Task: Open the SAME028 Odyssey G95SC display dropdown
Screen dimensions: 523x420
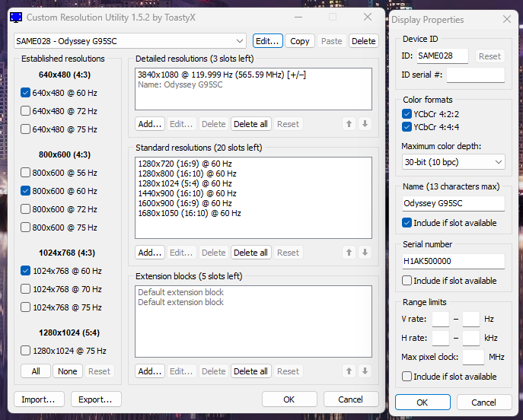Action: click(x=240, y=41)
